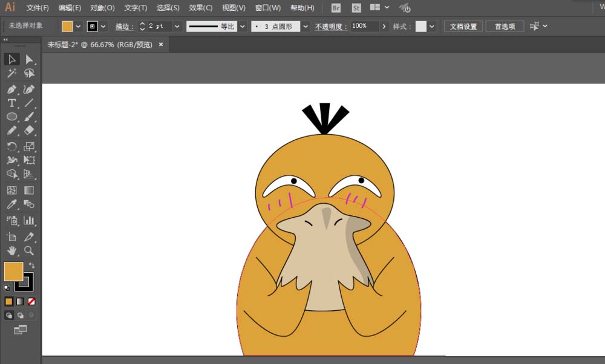
Task: Open the 对象(O) menu
Action: click(102, 8)
